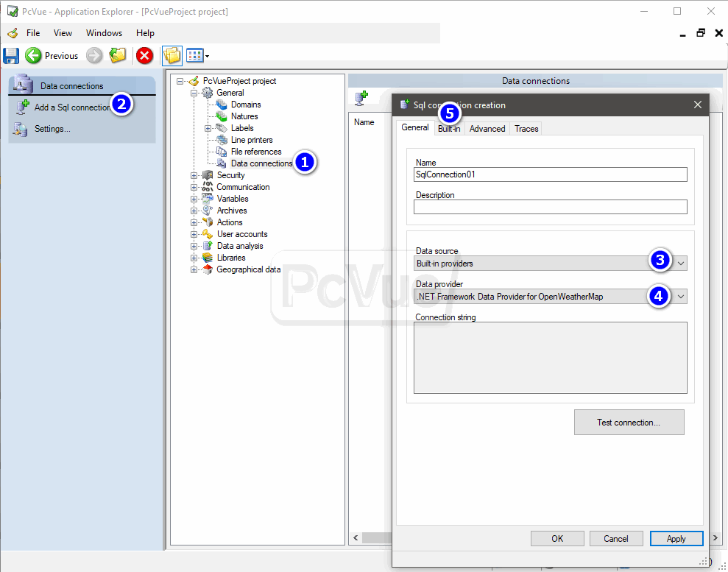Click the Test connection button
The height and width of the screenshot is (572, 728).
[629, 422]
